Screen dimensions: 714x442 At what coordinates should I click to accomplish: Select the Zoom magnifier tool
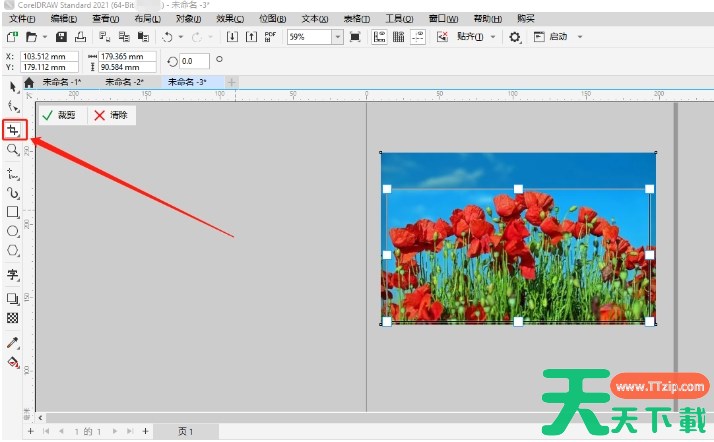[13, 149]
